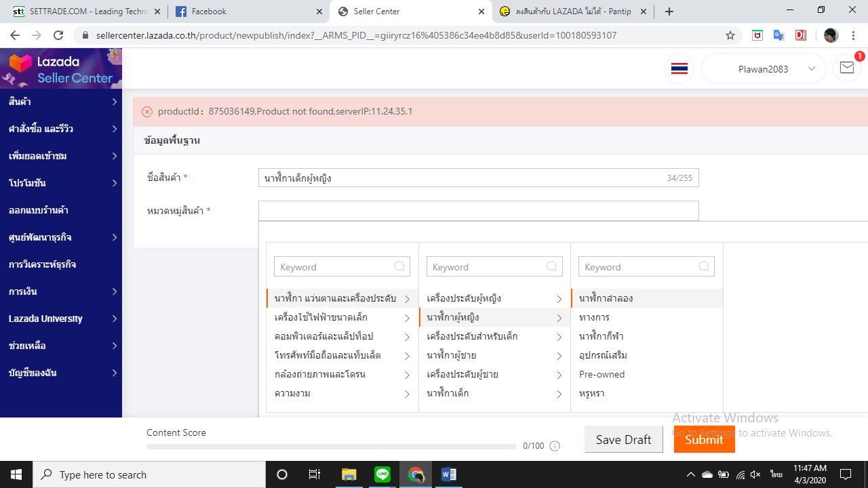Click Type here to search box on taskbar

point(149,474)
